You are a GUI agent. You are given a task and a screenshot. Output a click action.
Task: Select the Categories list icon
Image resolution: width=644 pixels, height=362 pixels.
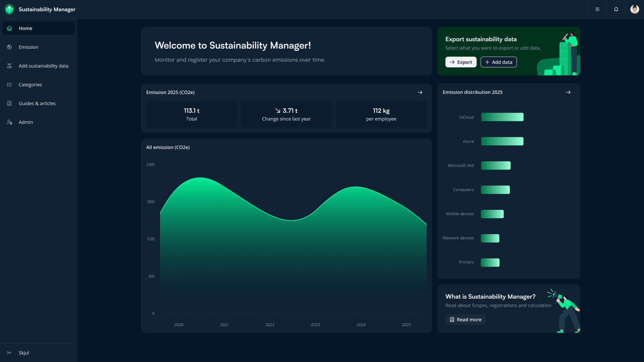pos(9,84)
